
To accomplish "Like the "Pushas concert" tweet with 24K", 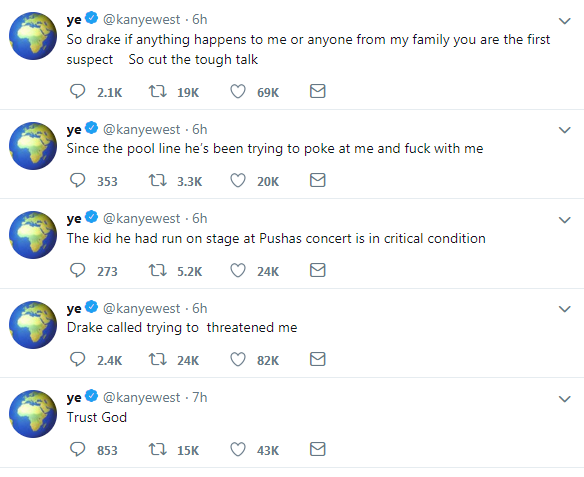I will [238, 270].
